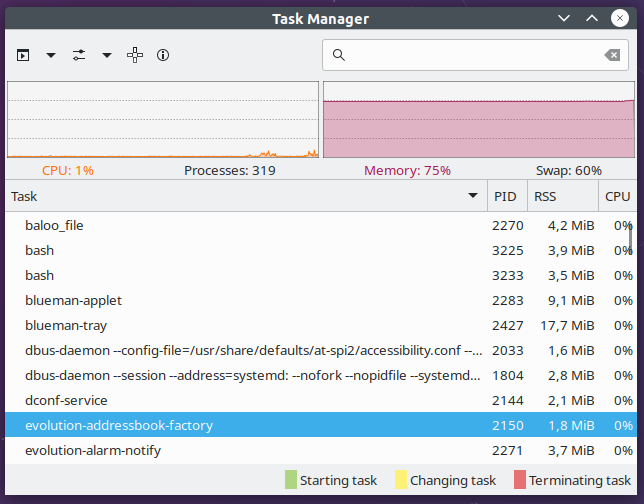Select the blueman-applet process
The image size is (644, 504).
tap(321, 301)
